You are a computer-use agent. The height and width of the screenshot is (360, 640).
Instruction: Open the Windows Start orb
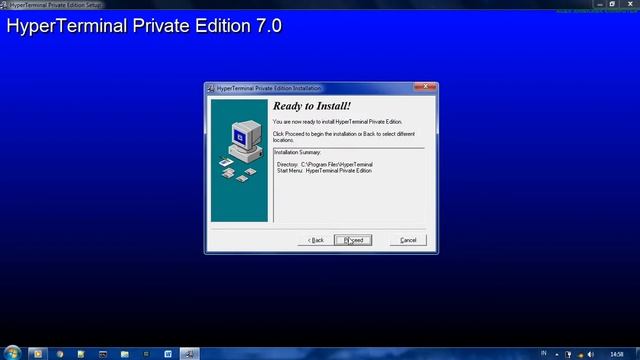click(x=12, y=353)
